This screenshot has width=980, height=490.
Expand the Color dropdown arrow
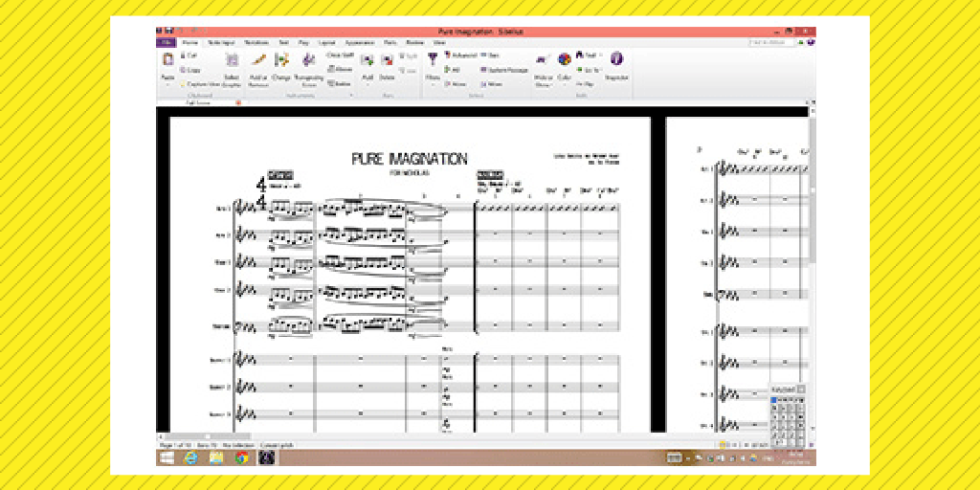pyautogui.click(x=565, y=84)
